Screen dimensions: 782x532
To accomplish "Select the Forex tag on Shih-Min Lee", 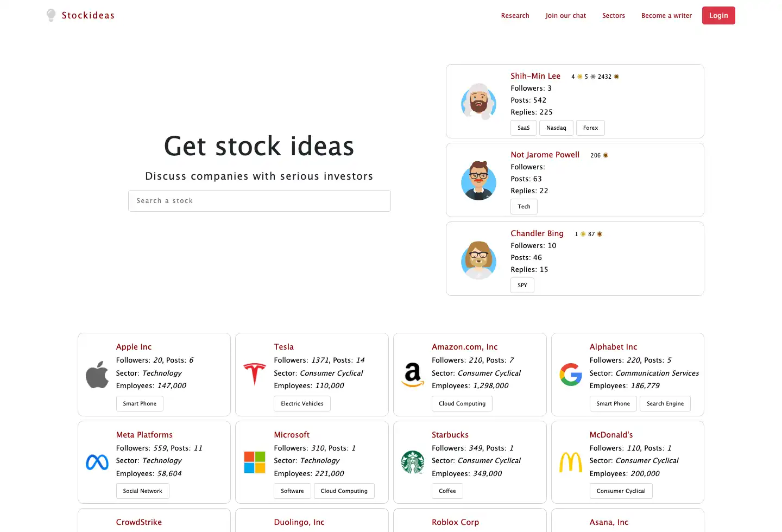I will [590, 128].
